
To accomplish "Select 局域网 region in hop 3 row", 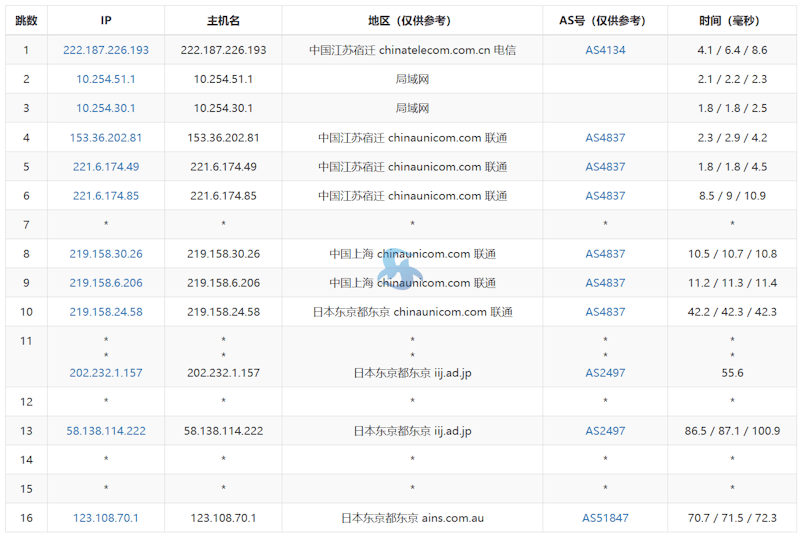I will (x=412, y=108).
